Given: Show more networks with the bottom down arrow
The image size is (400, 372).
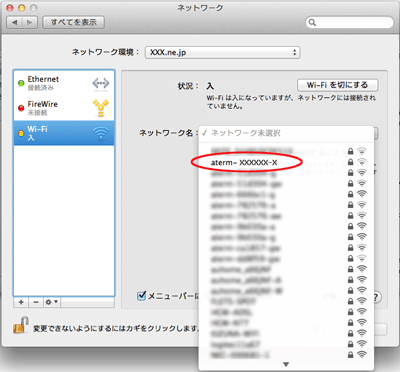Looking at the screenshot, I should tap(286, 364).
